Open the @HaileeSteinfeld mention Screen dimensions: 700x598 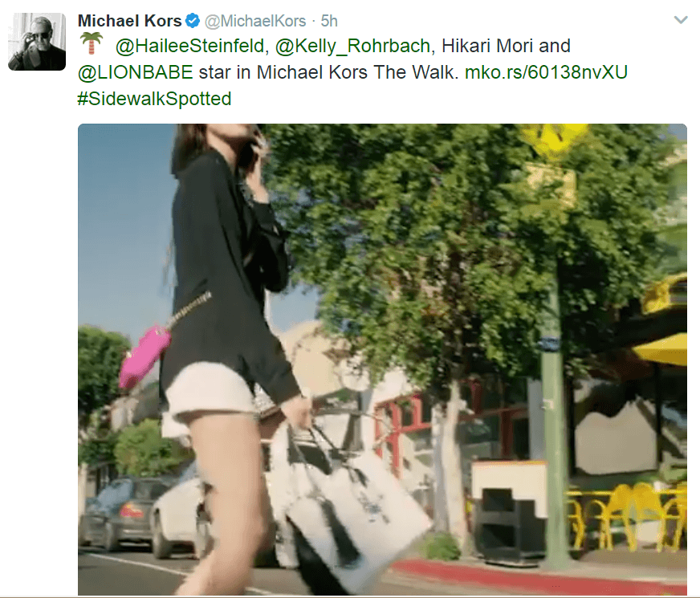[x=189, y=46]
